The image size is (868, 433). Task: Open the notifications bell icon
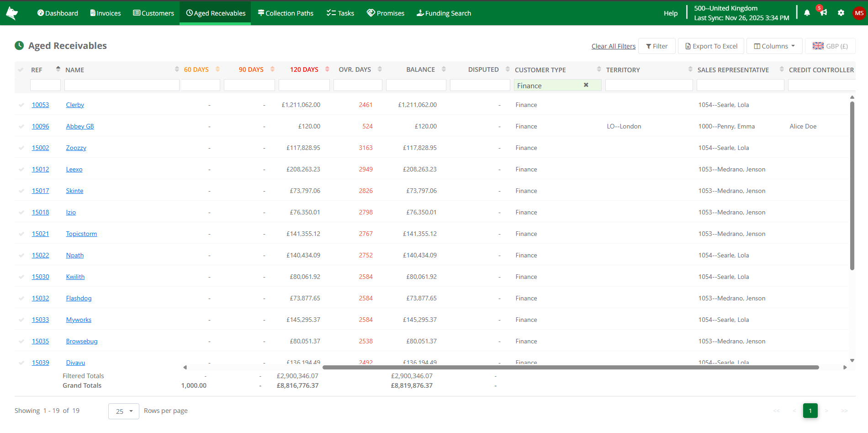click(806, 13)
